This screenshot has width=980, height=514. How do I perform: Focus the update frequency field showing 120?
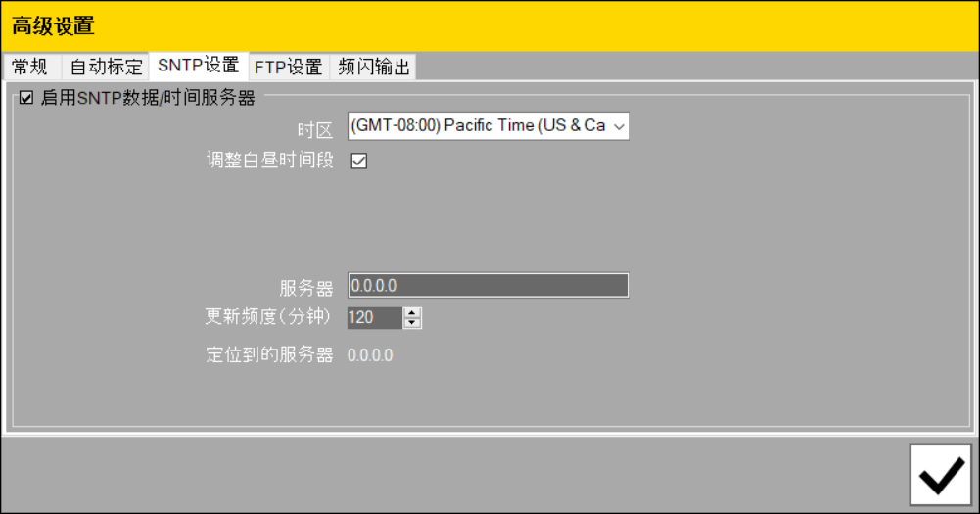(x=374, y=318)
